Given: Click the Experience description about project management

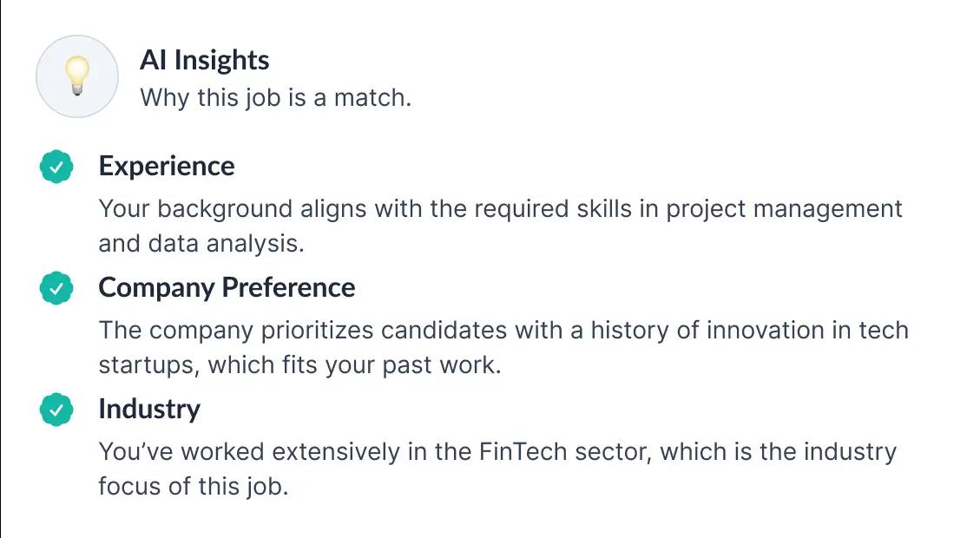Looking at the screenshot, I should tap(500, 226).
